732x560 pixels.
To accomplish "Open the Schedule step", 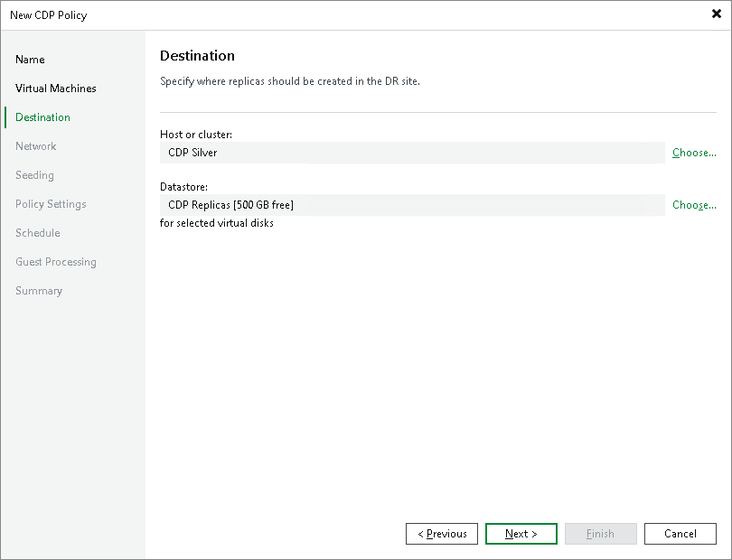I will [x=37, y=232].
